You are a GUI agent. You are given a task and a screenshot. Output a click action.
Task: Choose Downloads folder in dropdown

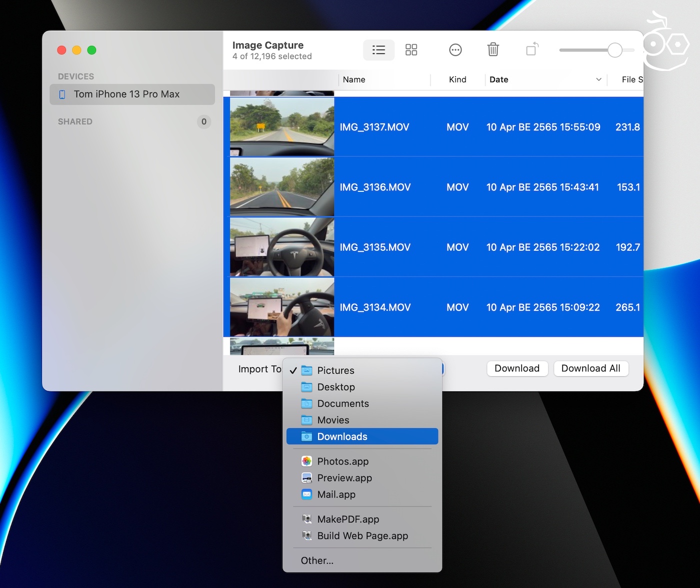point(342,436)
